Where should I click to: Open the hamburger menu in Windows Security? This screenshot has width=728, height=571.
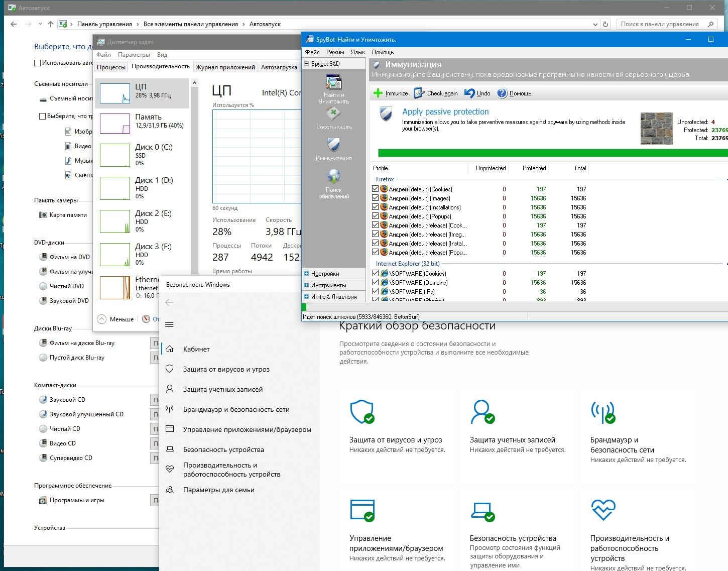click(169, 324)
